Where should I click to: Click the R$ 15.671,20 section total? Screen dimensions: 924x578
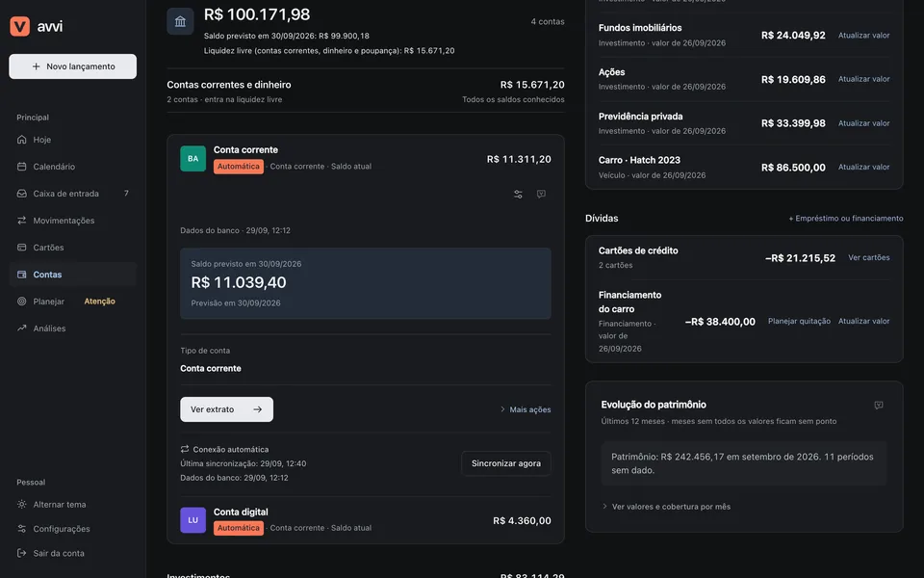pyautogui.click(x=532, y=85)
